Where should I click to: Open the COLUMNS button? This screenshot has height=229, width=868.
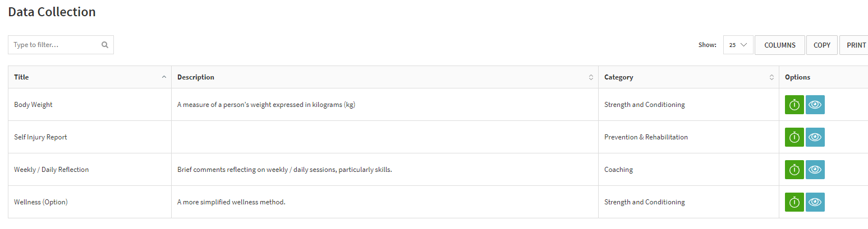[x=780, y=45]
